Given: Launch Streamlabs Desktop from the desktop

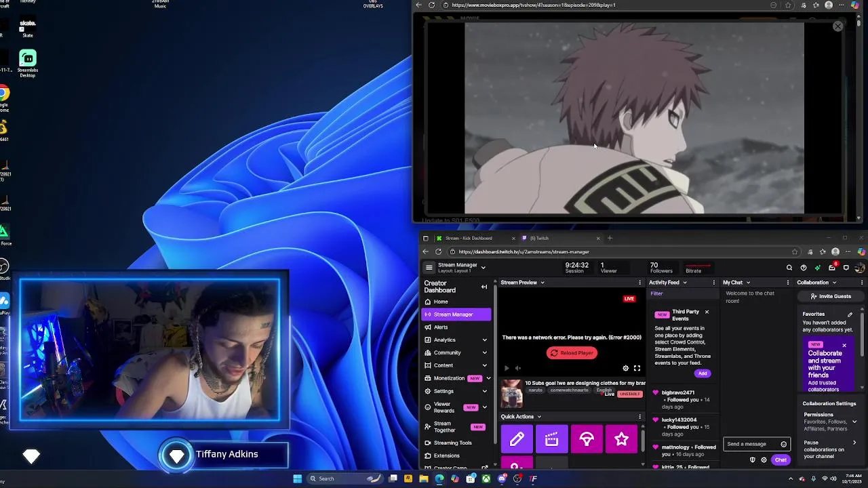Looking at the screenshot, I should coord(28,64).
